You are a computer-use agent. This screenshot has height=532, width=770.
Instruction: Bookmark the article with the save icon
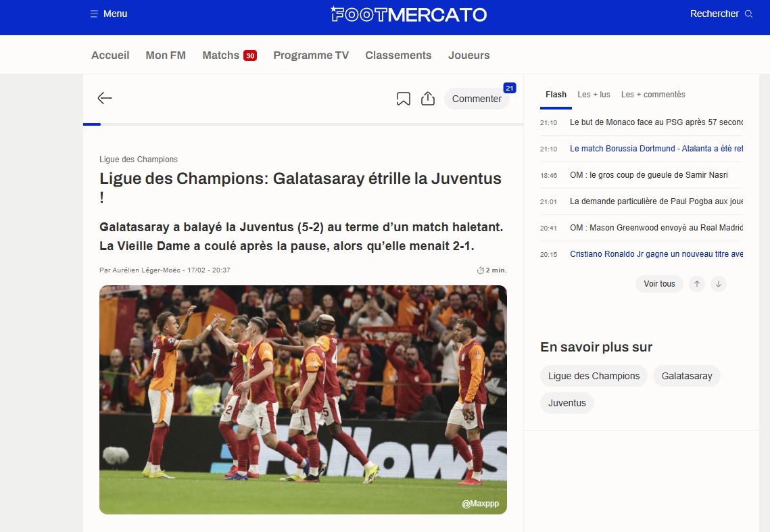coord(403,98)
